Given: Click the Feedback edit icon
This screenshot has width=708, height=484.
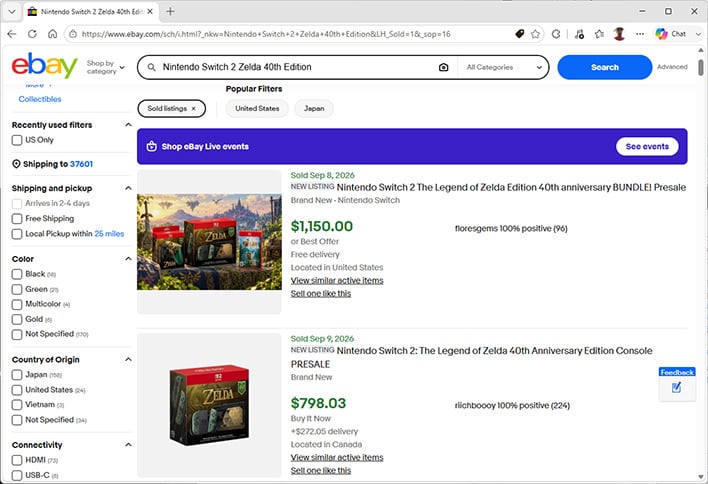Looking at the screenshot, I should (676, 387).
